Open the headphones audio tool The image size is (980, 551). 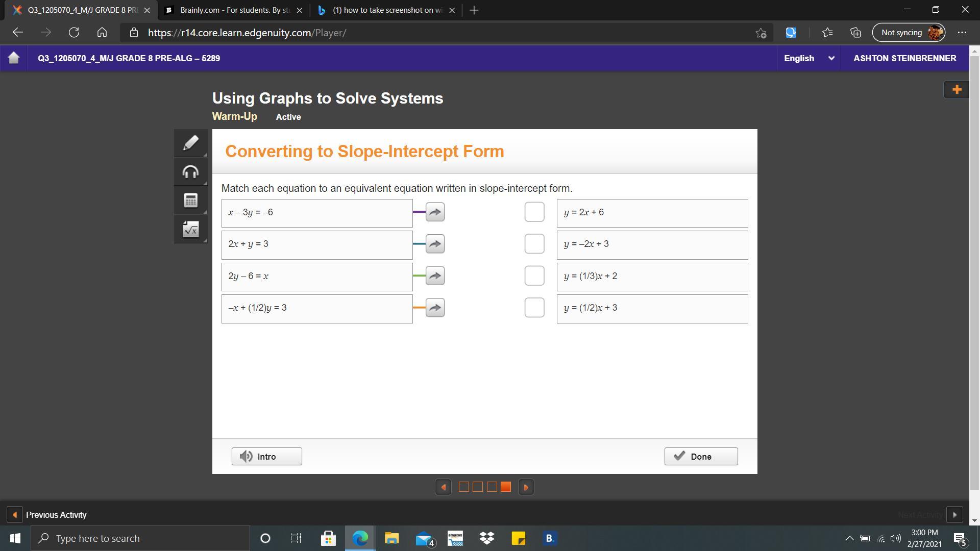[190, 172]
